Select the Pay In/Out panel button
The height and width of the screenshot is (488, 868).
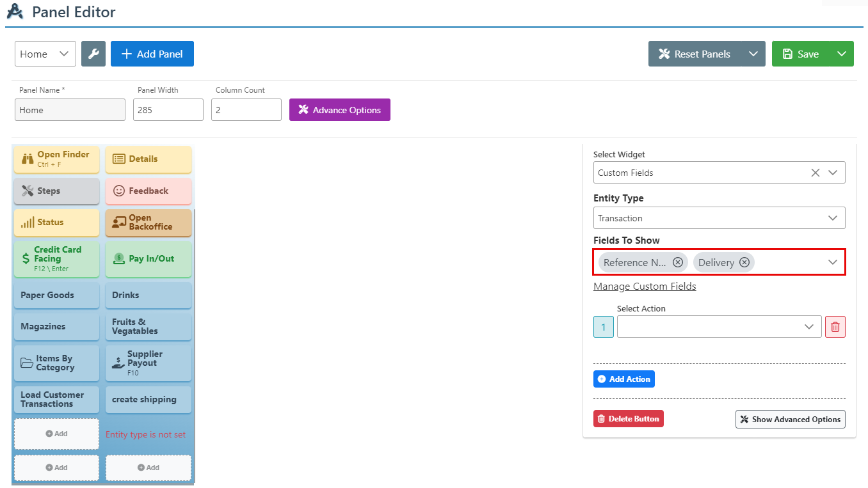(x=148, y=259)
